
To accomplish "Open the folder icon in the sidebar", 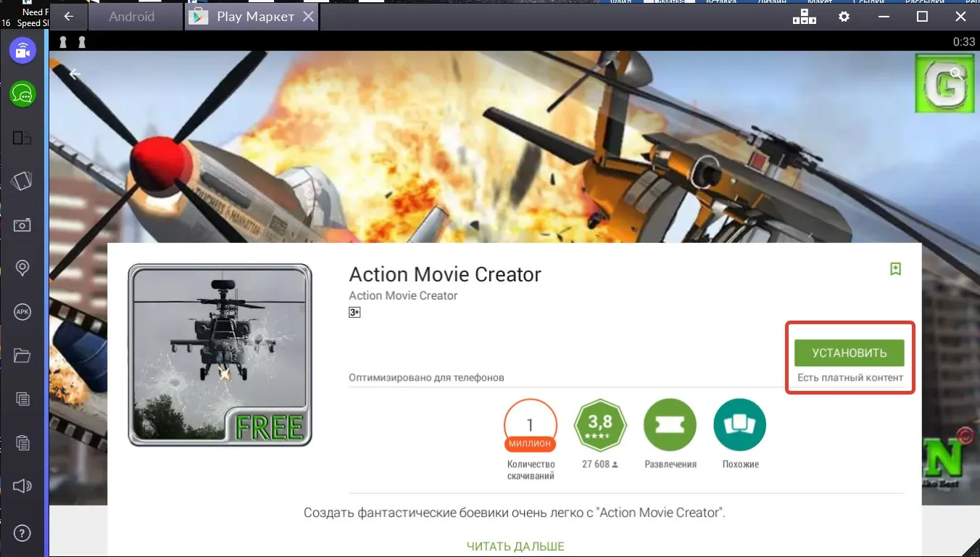I will click(x=22, y=355).
